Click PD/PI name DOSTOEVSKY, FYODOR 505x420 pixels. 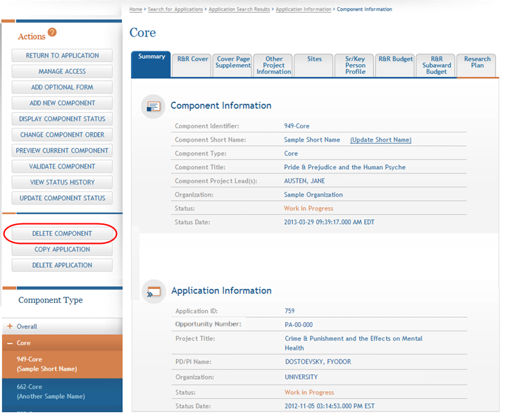pyautogui.click(x=318, y=362)
